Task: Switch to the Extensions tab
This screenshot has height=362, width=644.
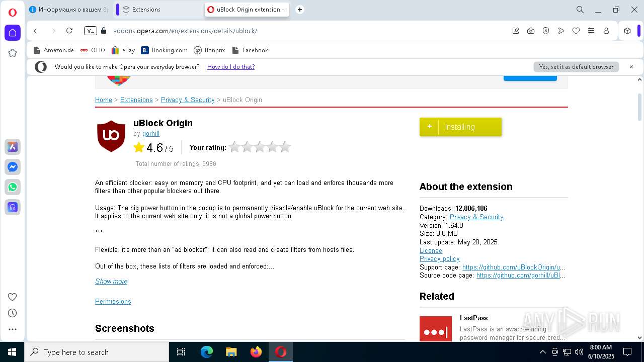Action: (x=159, y=10)
